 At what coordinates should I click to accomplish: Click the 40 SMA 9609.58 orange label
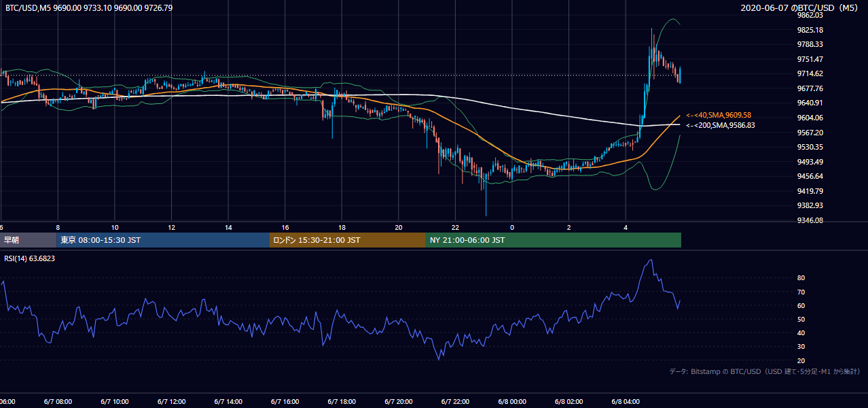pyautogui.click(x=719, y=115)
